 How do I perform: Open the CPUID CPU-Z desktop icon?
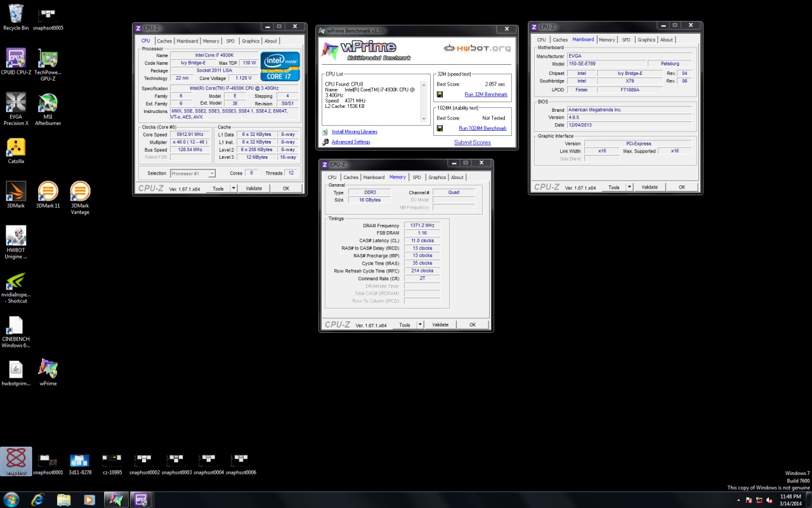(x=16, y=58)
